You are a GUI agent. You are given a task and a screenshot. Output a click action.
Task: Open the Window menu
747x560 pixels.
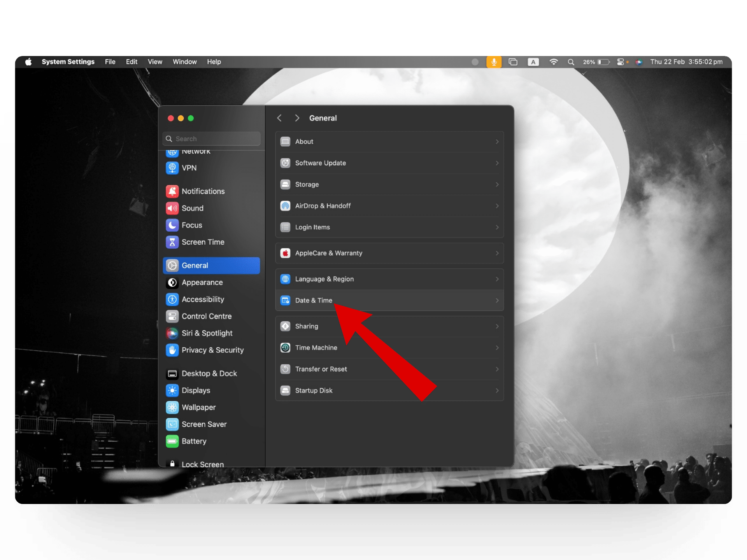(x=184, y=62)
